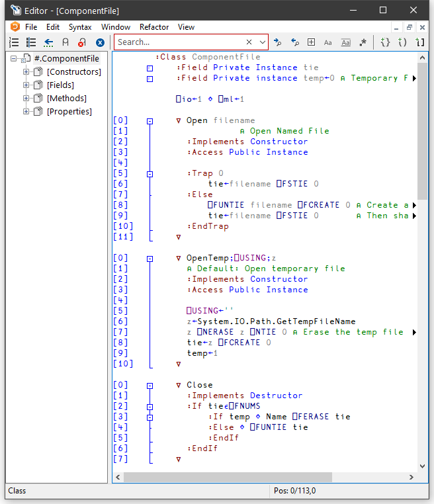
Task: Toggle regular expression (.*) search option
Action: coord(363,42)
